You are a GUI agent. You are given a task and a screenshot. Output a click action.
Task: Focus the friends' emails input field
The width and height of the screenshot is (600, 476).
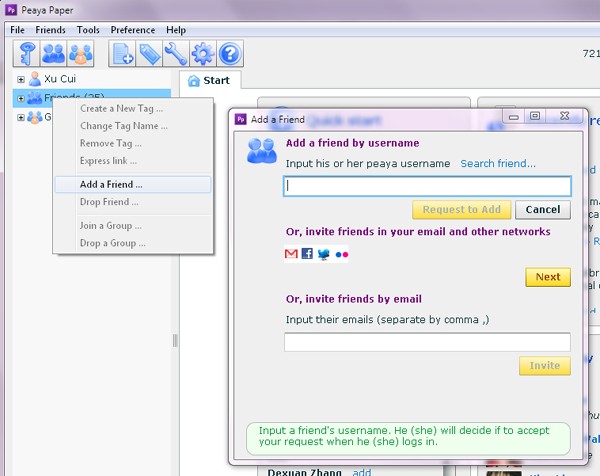tap(427, 342)
